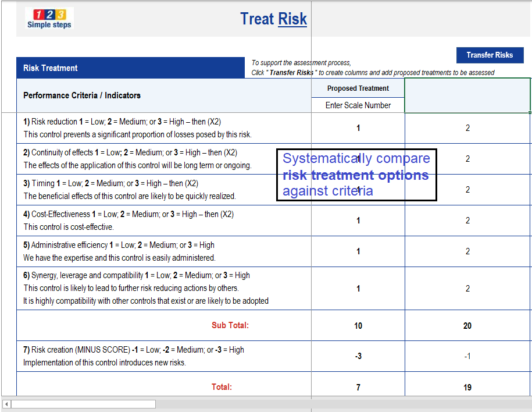Click the Risk Treatment blue header

click(131, 68)
